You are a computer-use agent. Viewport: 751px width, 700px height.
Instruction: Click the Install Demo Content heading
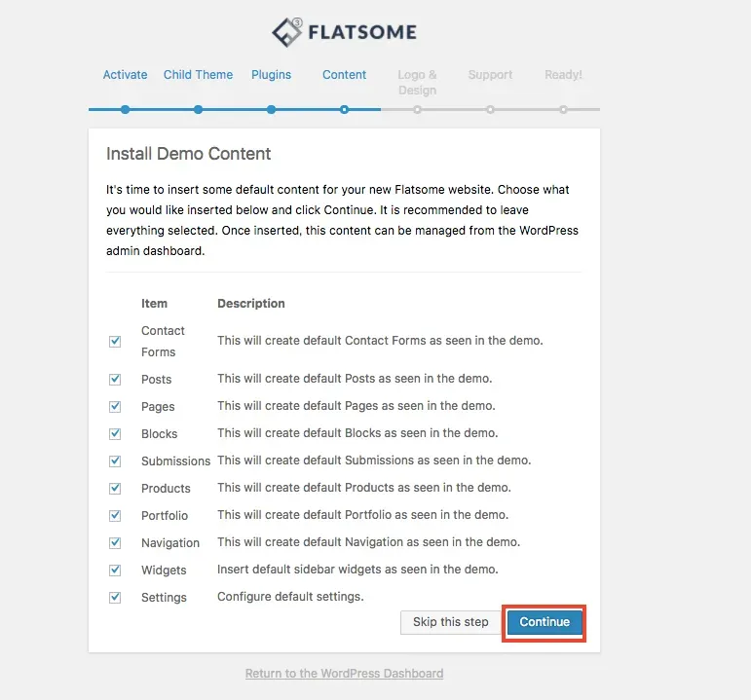pyautogui.click(x=188, y=154)
